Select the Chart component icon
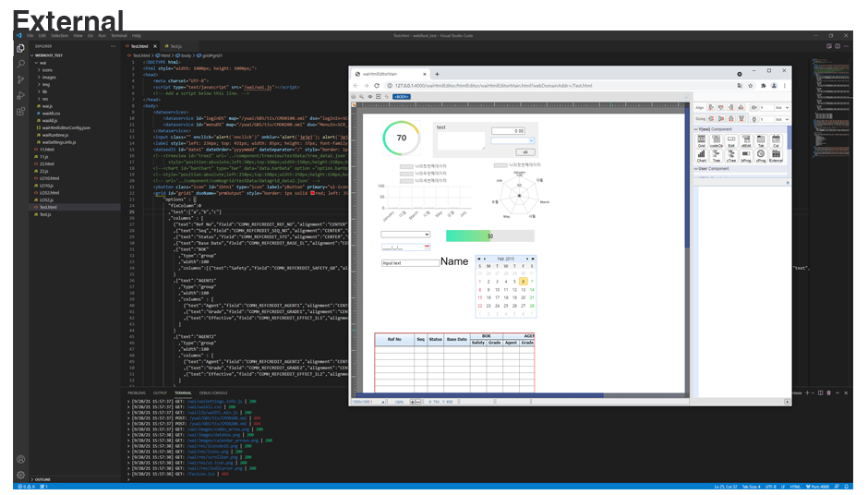 click(x=702, y=155)
